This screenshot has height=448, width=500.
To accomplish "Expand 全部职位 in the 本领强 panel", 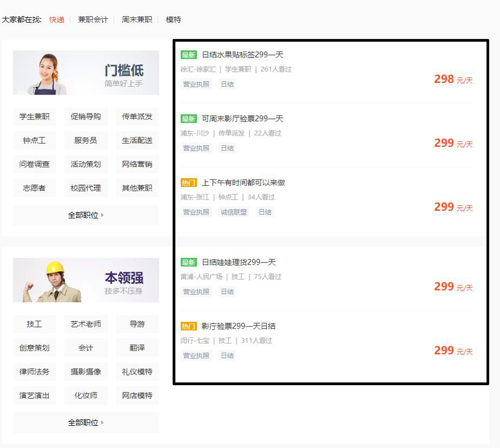I will (x=86, y=422).
